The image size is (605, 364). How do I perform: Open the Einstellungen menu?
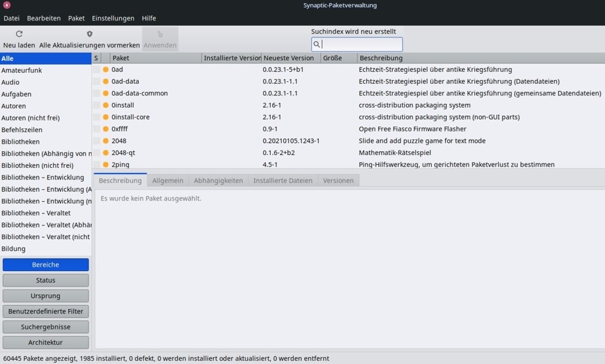pyautogui.click(x=113, y=19)
